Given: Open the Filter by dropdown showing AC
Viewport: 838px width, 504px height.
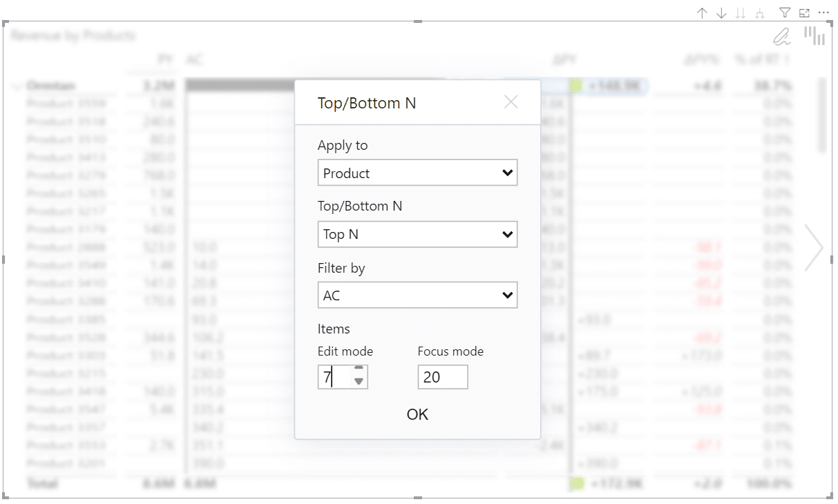Looking at the screenshot, I should pyautogui.click(x=417, y=295).
